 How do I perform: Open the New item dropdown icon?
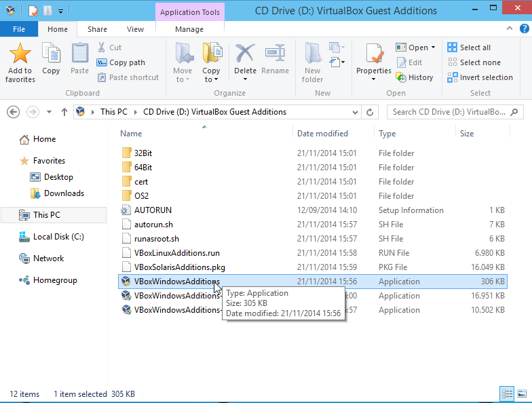(337, 47)
